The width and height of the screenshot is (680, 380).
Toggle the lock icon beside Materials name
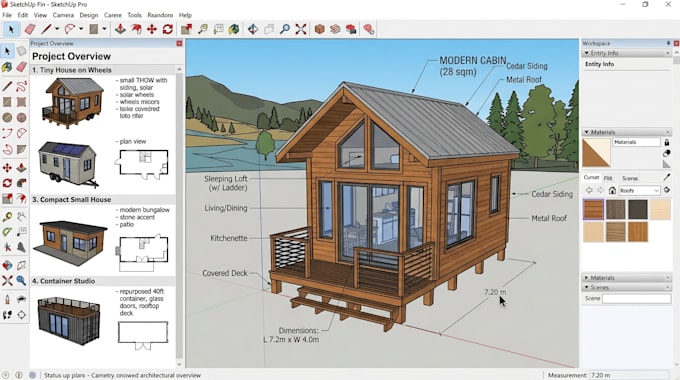[x=667, y=142]
